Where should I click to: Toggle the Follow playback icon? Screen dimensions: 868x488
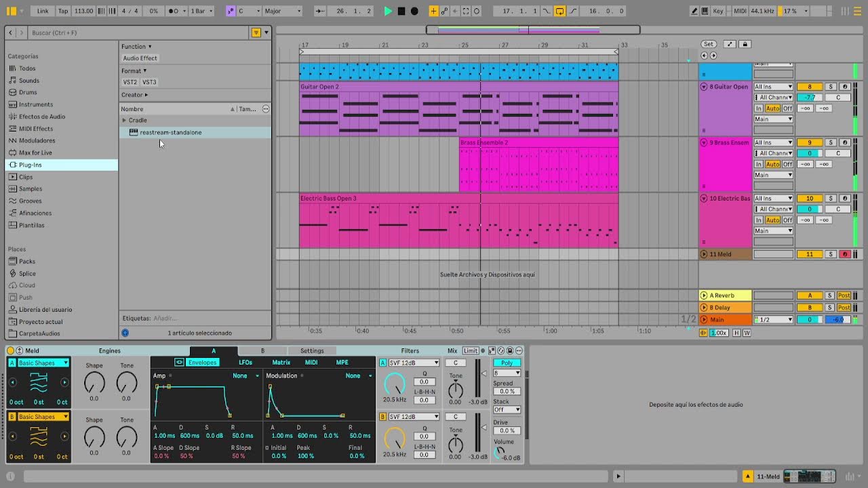321,11
